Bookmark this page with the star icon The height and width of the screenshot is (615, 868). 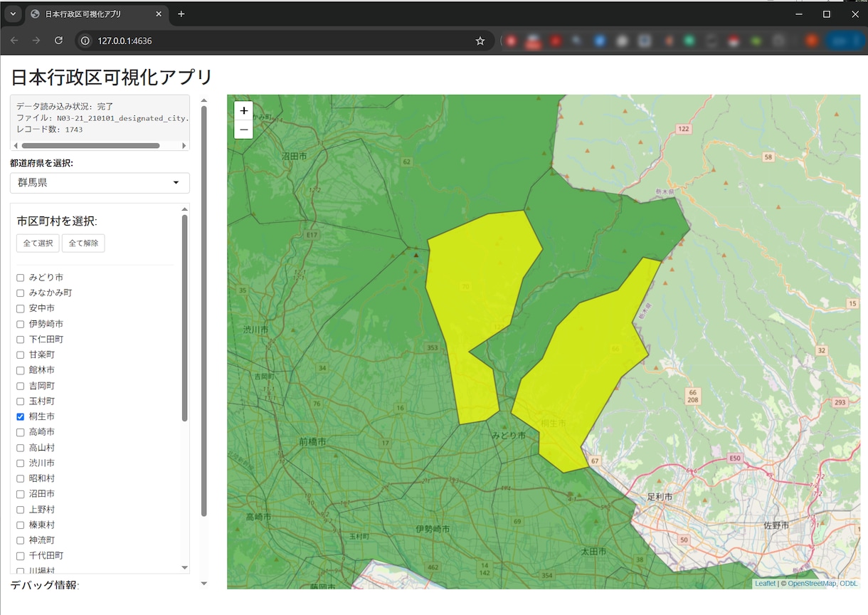[x=480, y=41]
